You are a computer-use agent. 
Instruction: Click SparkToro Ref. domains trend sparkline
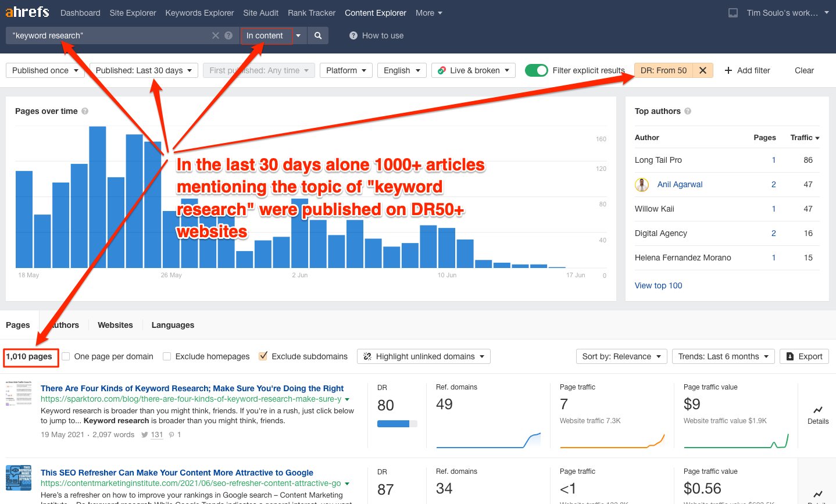pyautogui.click(x=488, y=440)
